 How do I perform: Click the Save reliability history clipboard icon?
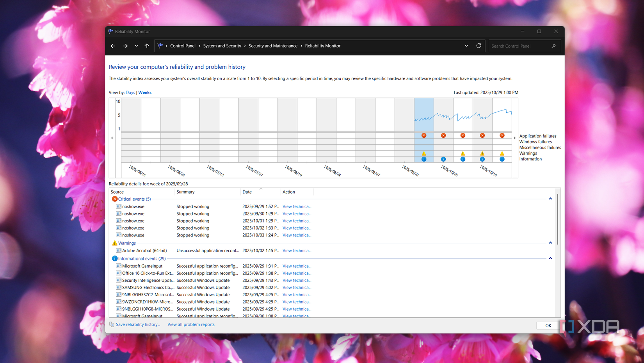tap(111, 324)
